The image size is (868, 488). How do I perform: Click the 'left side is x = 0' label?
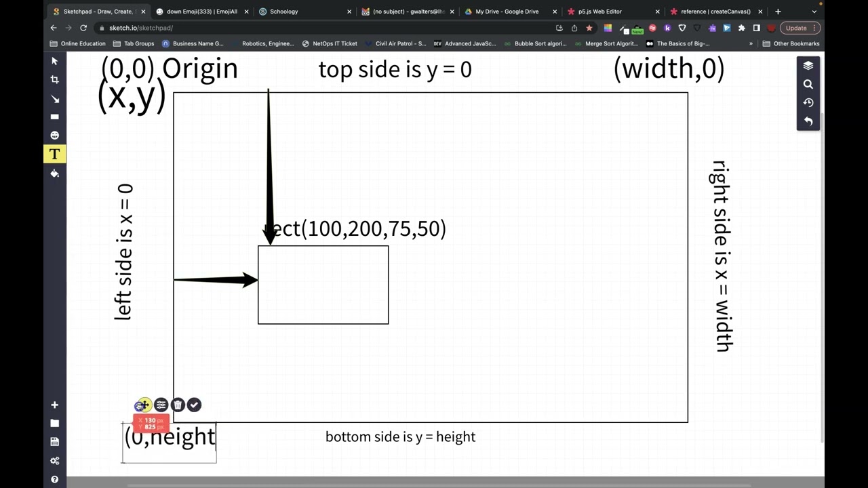point(124,251)
